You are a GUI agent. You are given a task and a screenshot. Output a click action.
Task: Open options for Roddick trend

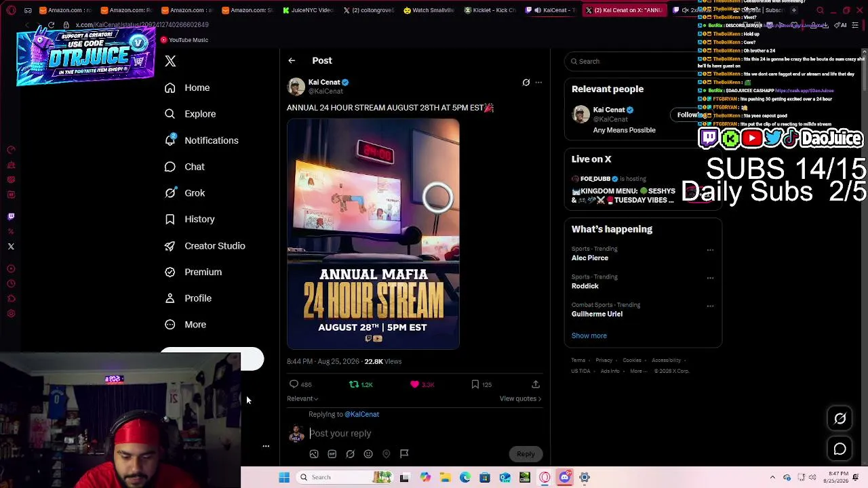(710, 278)
